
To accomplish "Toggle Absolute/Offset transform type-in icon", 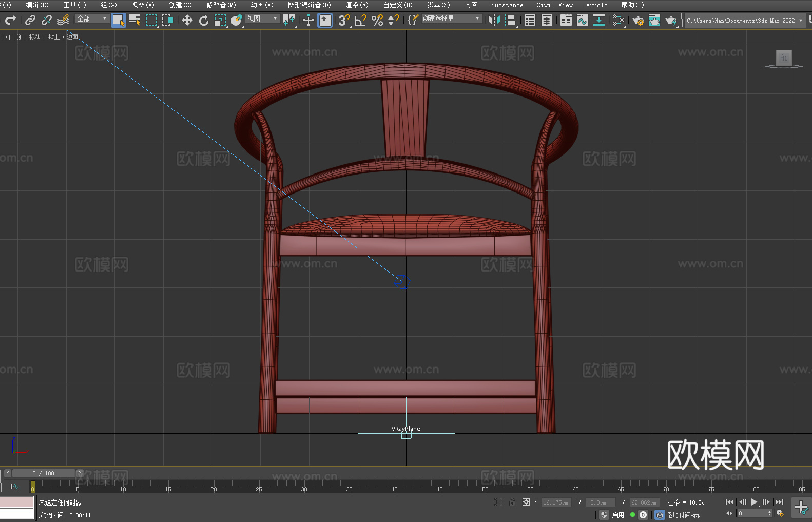I will tap(526, 502).
